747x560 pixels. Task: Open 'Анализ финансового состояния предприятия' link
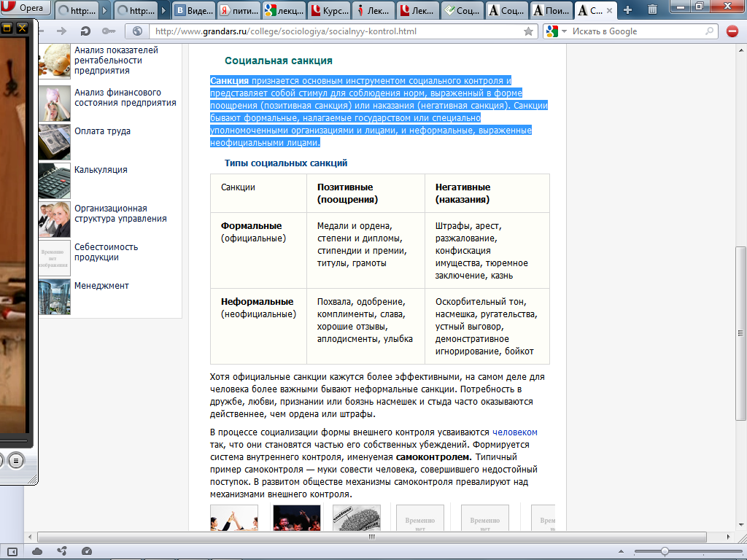pos(125,97)
